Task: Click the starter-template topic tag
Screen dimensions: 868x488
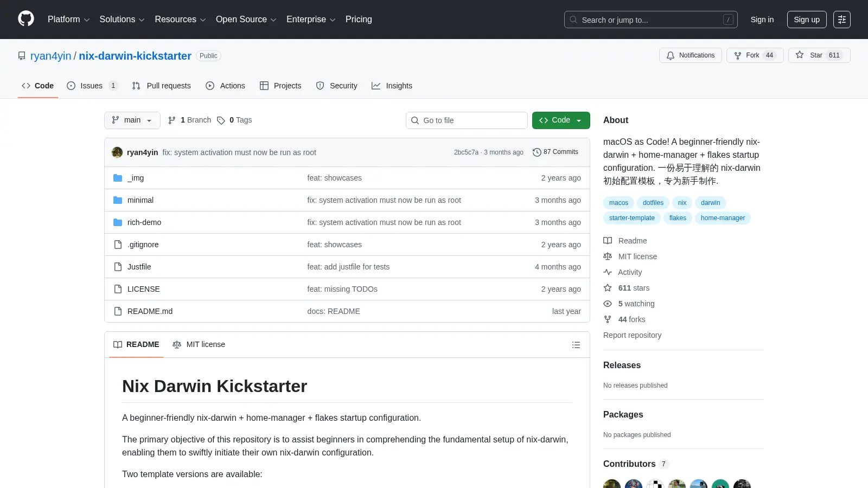Action: (x=632, y=218)
